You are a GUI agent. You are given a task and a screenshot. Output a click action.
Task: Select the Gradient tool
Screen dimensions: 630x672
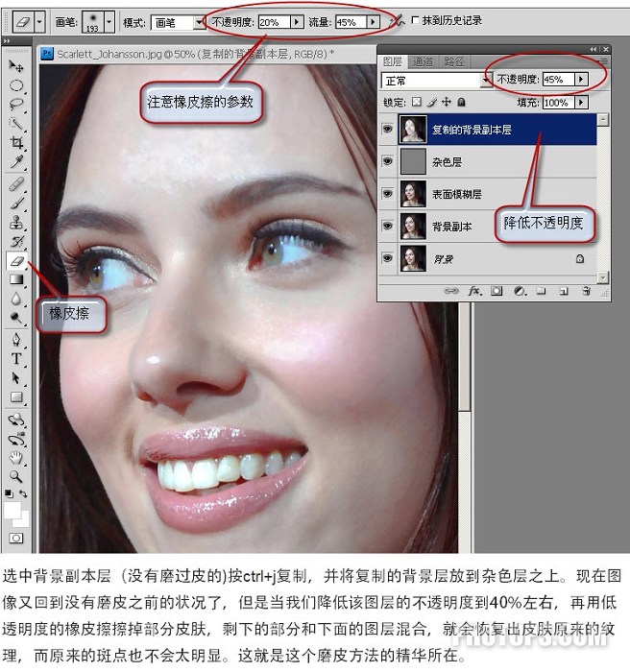[16, 280]
